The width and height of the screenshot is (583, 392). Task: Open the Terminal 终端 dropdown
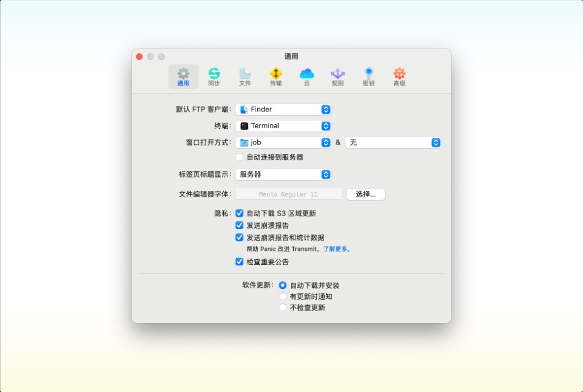coord(284,125)
